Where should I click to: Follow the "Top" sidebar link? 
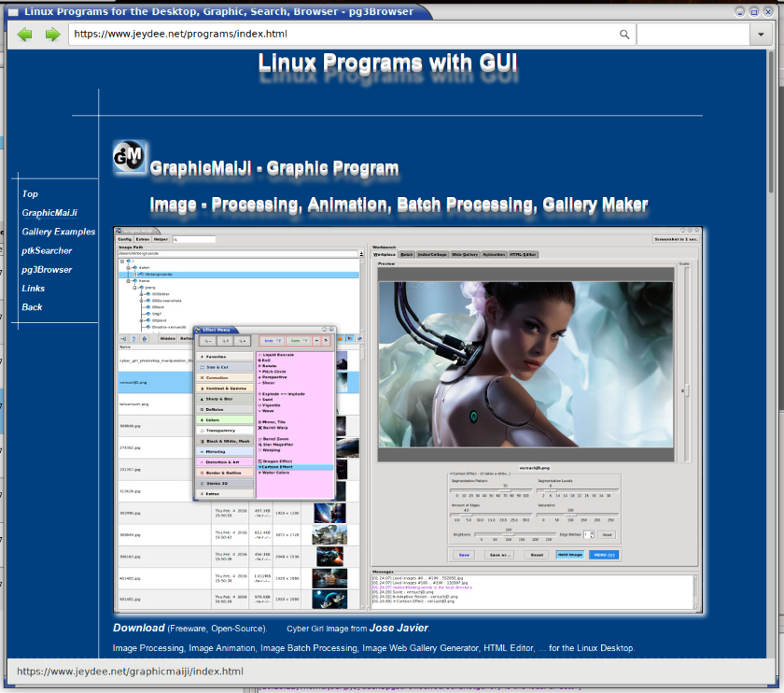30,193
